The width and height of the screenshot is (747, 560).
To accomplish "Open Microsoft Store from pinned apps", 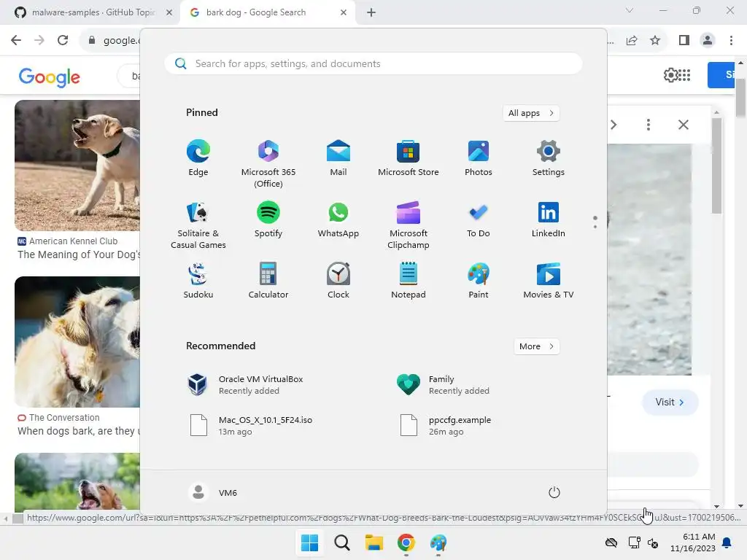I will click(x=409, y=158).
